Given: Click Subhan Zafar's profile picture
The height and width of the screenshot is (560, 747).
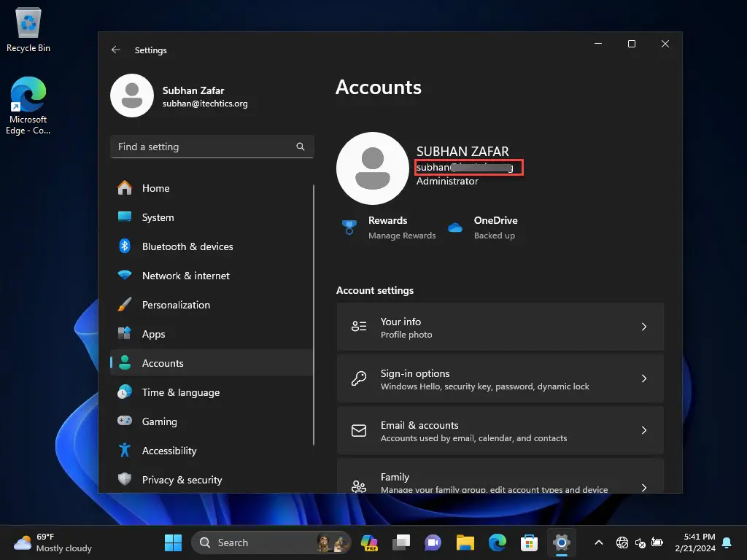Looking at the screenshot, I should (x=131, y=96).
